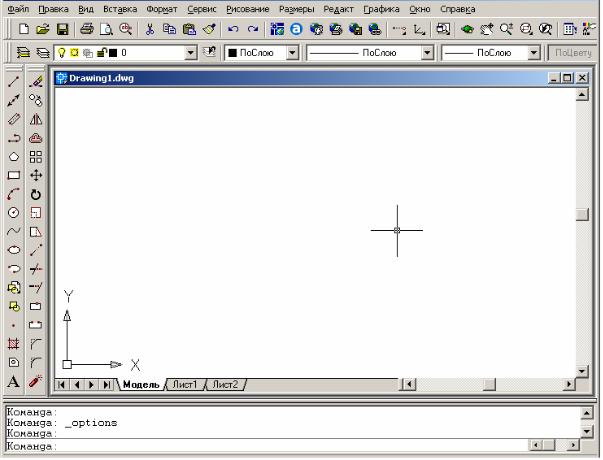The width and height of the screenshot is (603, 460).
Task: Activate realtime Pan hand icon
Action: tap(487, 29)
